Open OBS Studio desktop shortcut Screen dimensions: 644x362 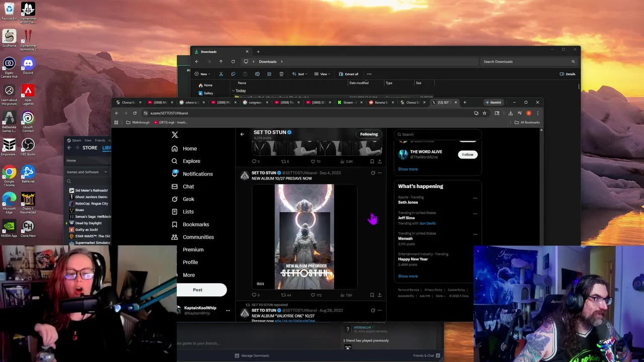(x=28, y=148)
